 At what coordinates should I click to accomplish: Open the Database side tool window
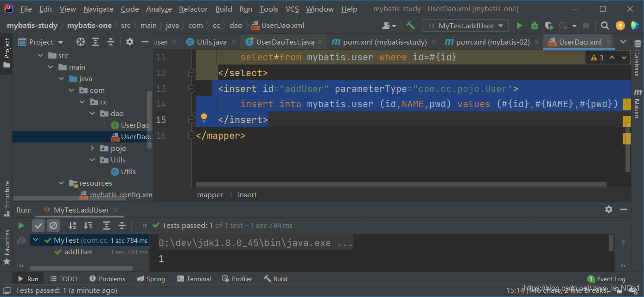point(637,58)
